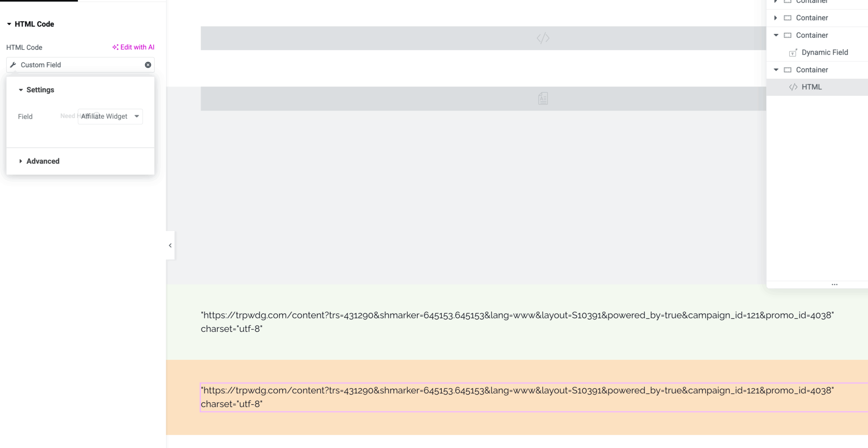Remove the Custom Field dynamic tag
This screenshot has height=448, width=868.
(148, 65)
